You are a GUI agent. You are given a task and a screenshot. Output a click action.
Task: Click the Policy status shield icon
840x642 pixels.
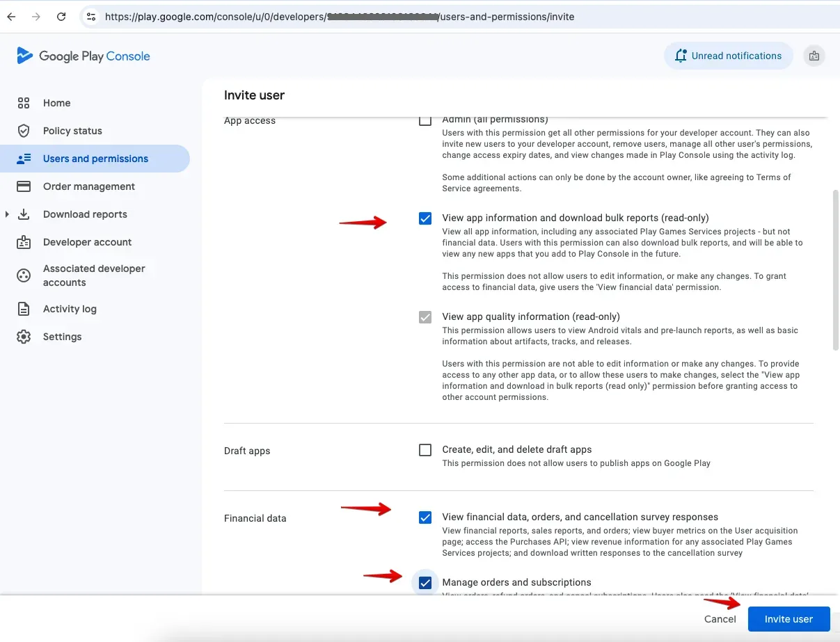pyautogui.click(x=24, y=131)
